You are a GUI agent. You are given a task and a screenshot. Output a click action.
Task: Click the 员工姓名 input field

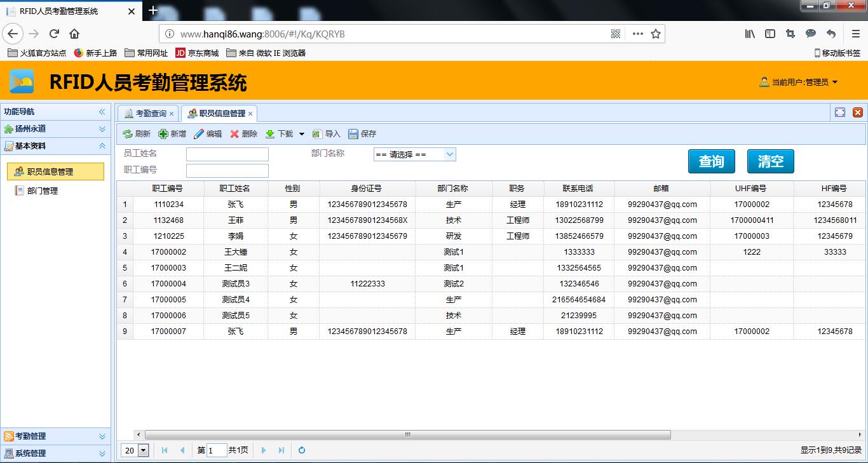[227, 154]
